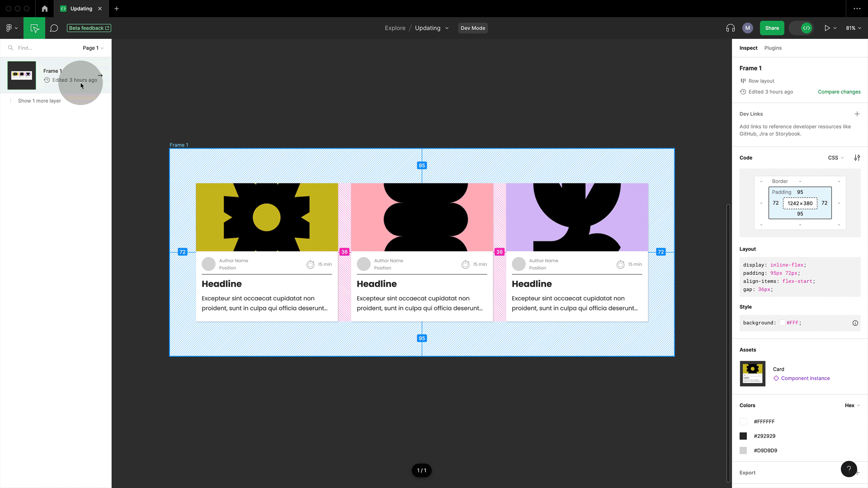Click the Frame 1 canvas label

pyautogui.click(x=179, y=145)
